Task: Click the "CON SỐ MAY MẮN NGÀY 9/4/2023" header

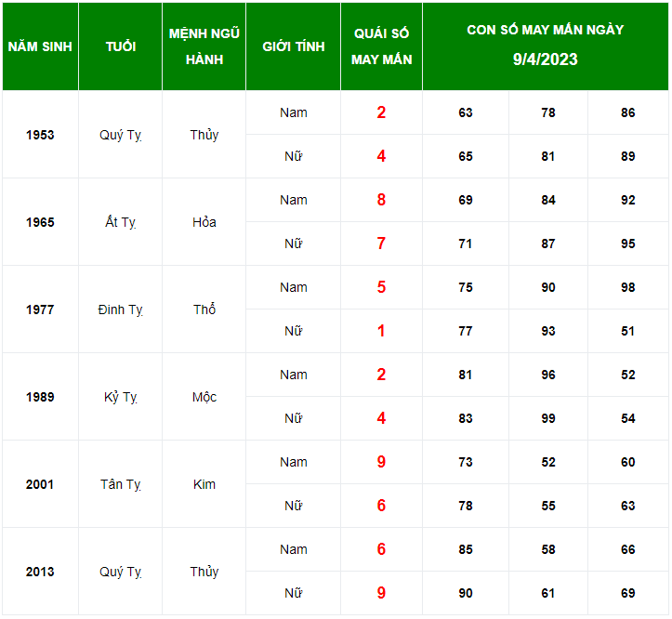Action: click(x=546, y=45)
